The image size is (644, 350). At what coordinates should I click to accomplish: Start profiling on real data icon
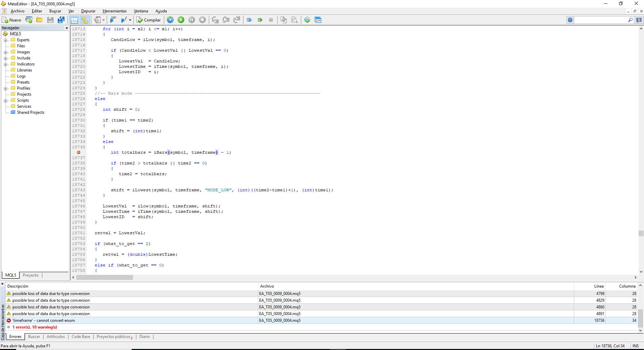pos(249,20)
